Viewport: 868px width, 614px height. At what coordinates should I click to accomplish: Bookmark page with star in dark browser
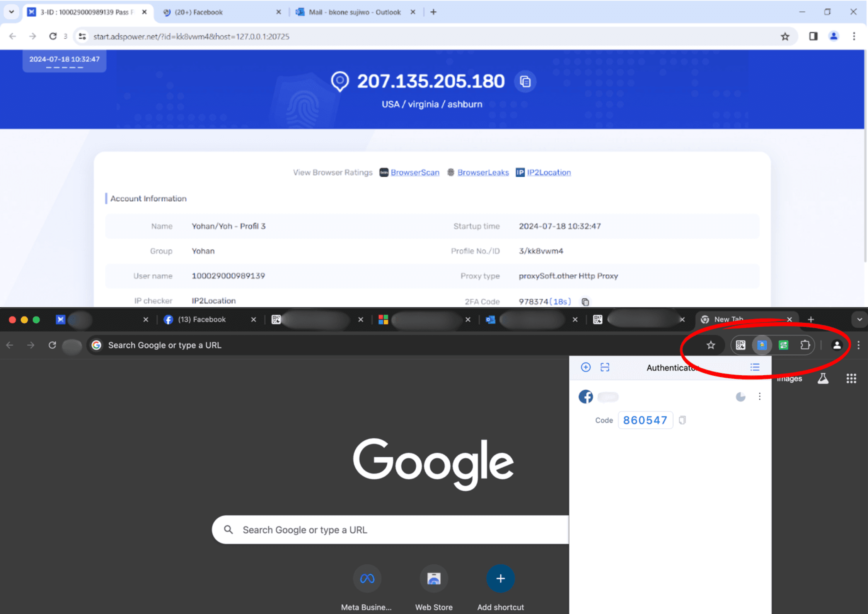(711, 345)
